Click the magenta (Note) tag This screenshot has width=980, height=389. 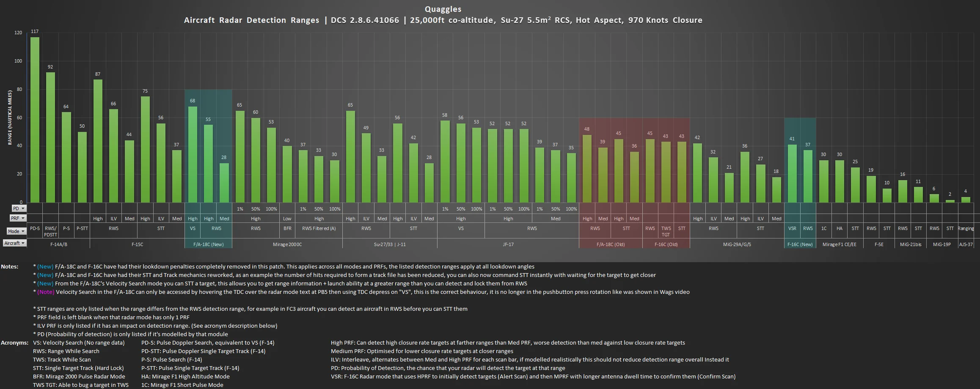(46, 292)
